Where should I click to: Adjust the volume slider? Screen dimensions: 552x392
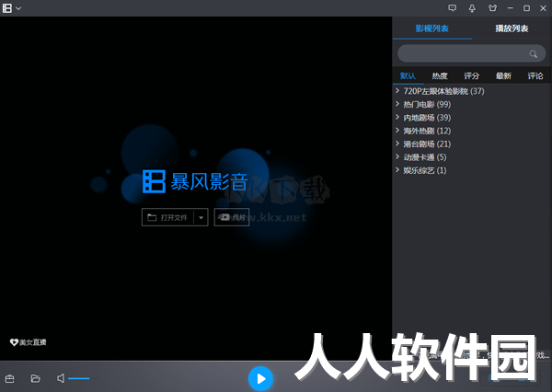click(x=84, y=378)
